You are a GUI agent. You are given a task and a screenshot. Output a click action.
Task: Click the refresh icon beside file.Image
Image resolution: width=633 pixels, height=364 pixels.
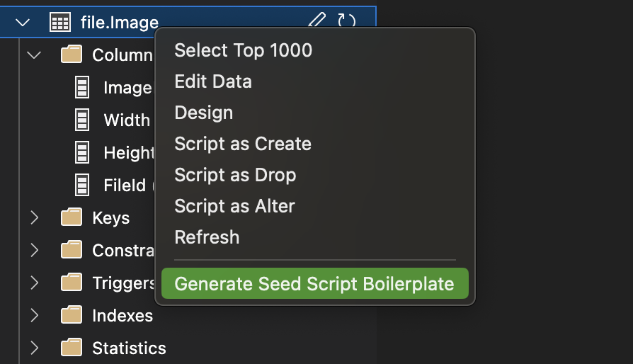[346, 21]
